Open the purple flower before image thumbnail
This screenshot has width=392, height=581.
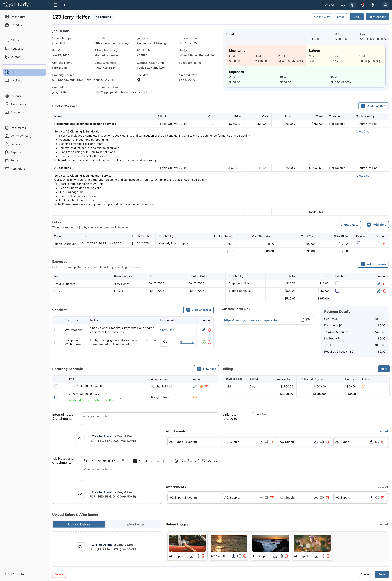click(x=312, y=543)
